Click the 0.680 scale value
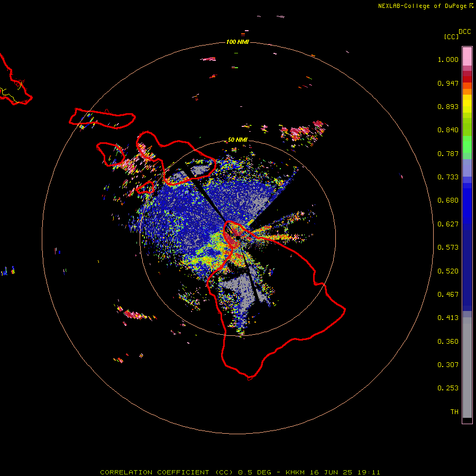The image size is (476, 476). tap(448, 200)
